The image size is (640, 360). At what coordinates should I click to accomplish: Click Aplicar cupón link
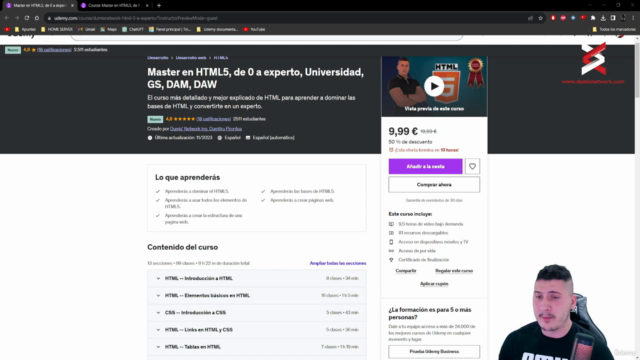click(x=434, y=284)
